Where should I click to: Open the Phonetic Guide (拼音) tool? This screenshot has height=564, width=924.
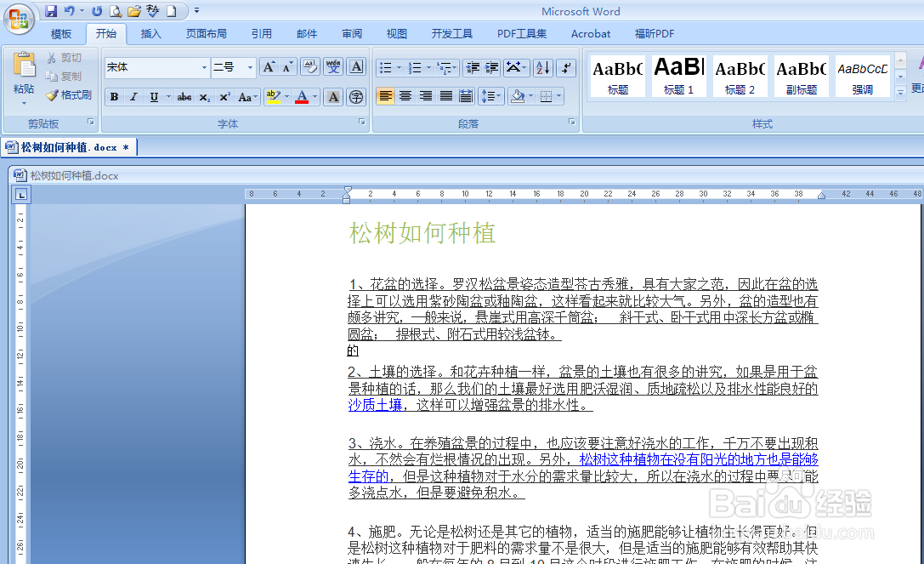[331, 66]
